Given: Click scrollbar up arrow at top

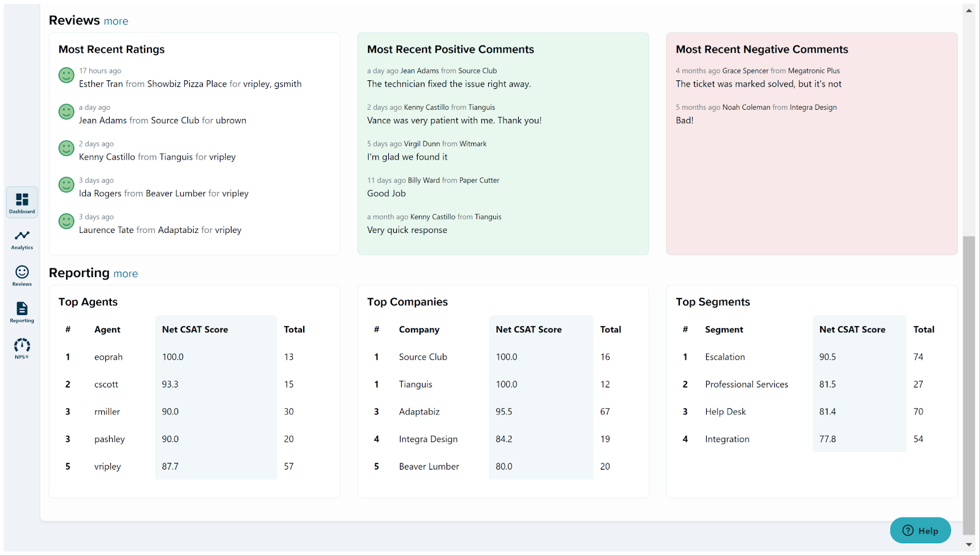Looking at the screenshot, I should point(969,10).
